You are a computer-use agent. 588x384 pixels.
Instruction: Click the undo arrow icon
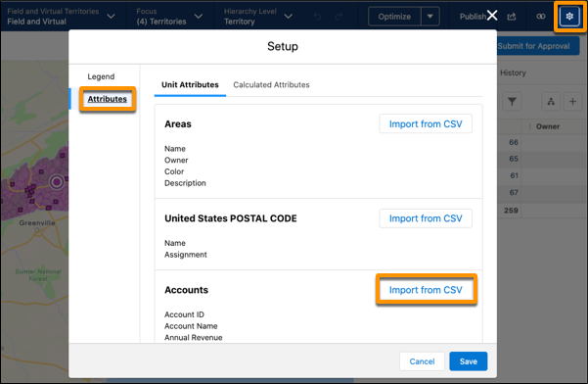point(317,17)
